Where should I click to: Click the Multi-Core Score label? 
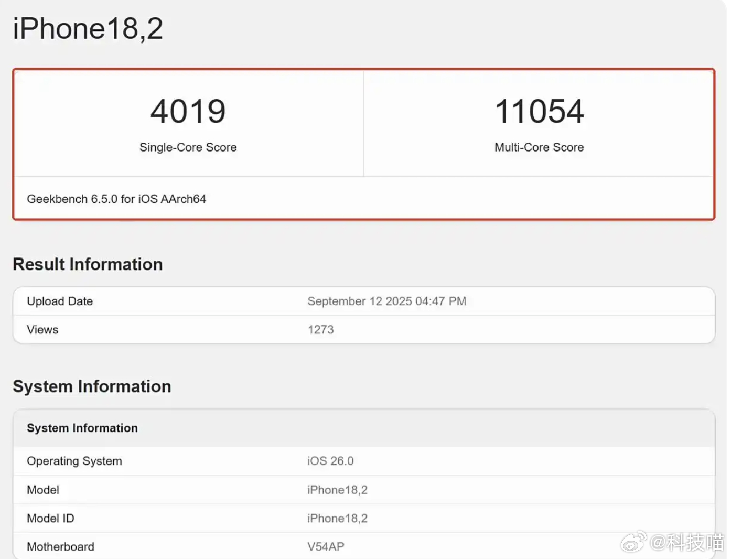(x=539, y=147)
